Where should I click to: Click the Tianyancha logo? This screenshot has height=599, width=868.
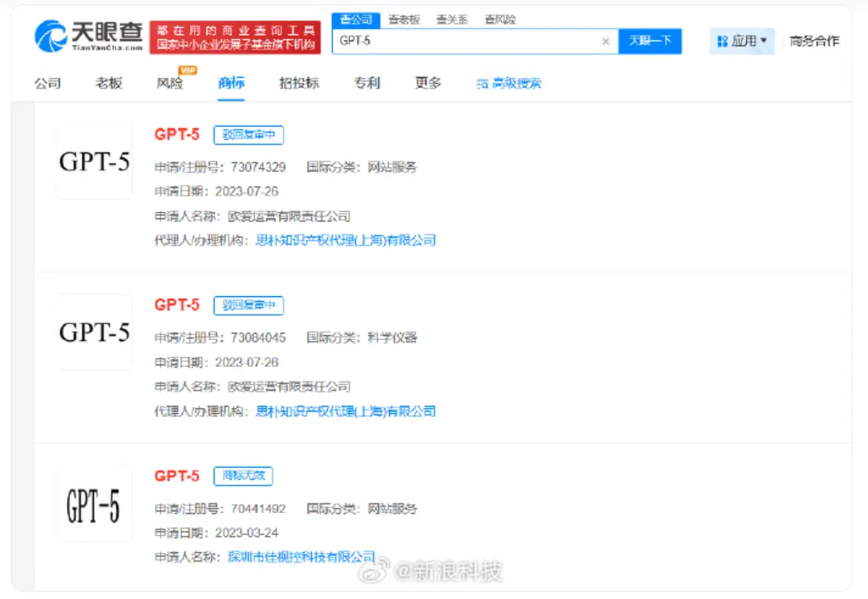click(89, 37)
